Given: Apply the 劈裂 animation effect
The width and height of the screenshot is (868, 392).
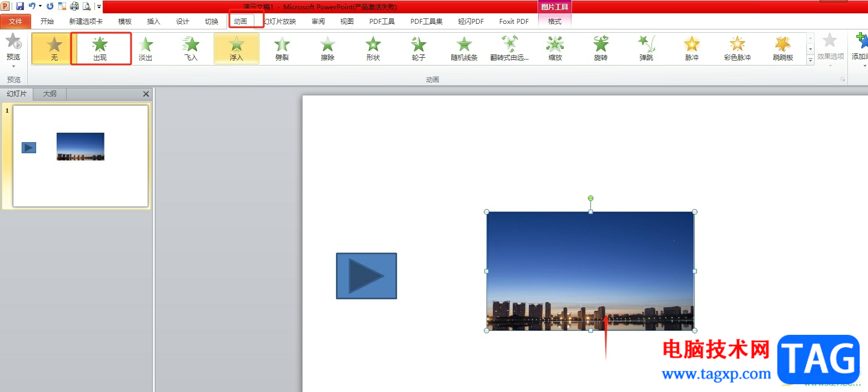Looking at the screenshot, I should point(282,48).
